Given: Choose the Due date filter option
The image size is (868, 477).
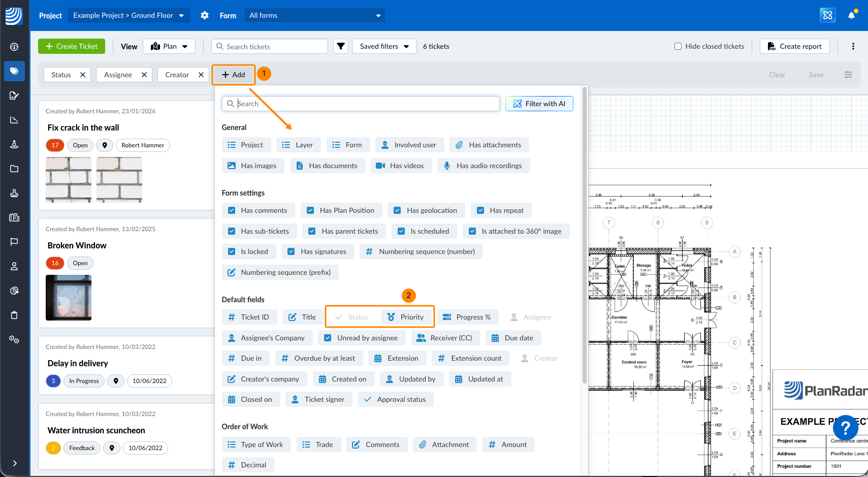Looking at the screenshot, I should tap(513, 338).
